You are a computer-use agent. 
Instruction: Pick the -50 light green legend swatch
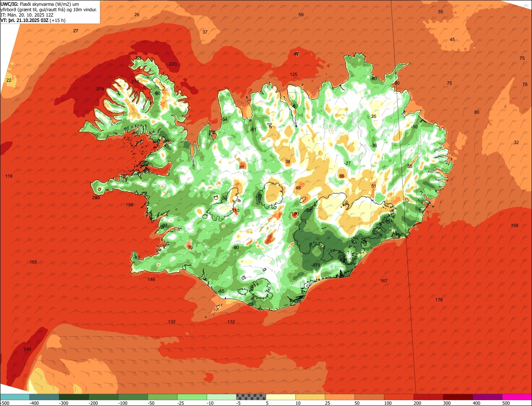162,397
